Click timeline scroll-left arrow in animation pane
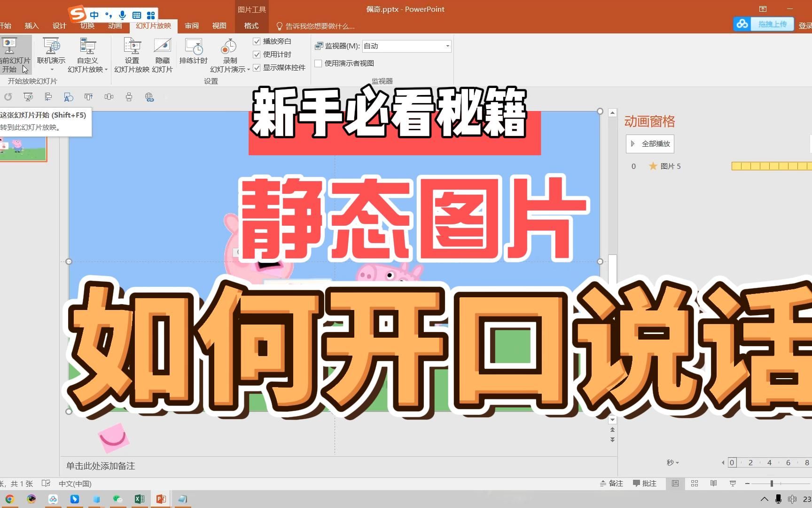 click(723, 463)
